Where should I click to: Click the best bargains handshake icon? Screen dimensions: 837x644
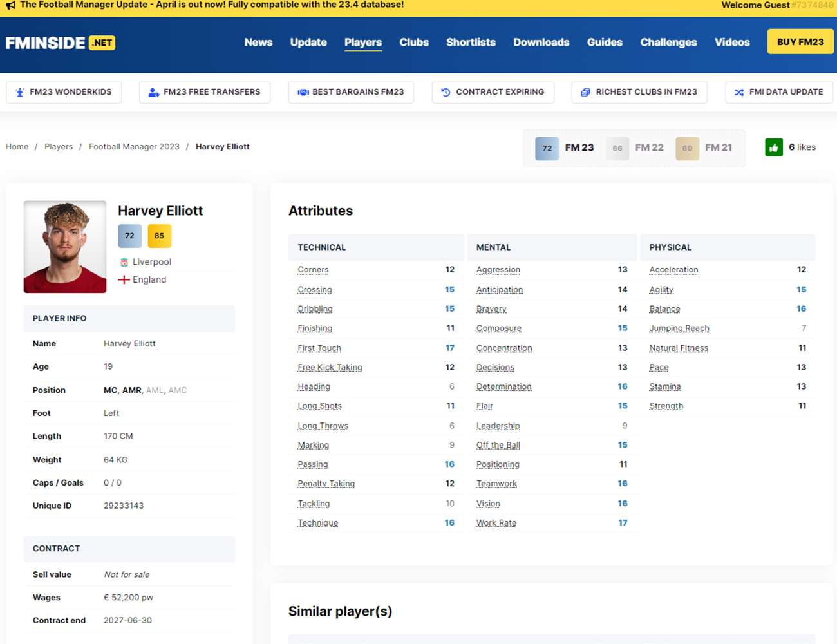point(303,92)
